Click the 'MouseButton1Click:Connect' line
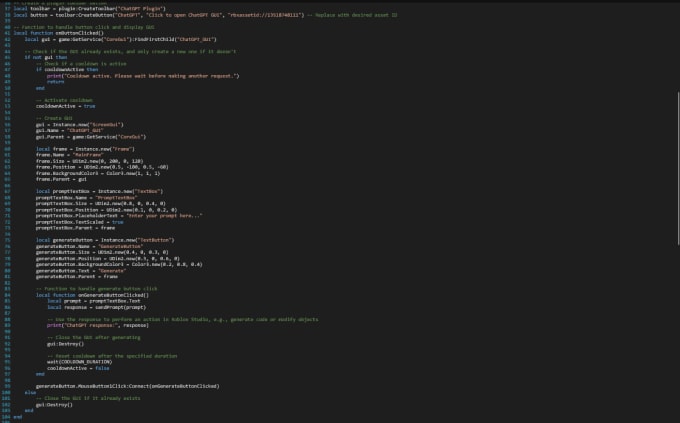 pos(128,386)
